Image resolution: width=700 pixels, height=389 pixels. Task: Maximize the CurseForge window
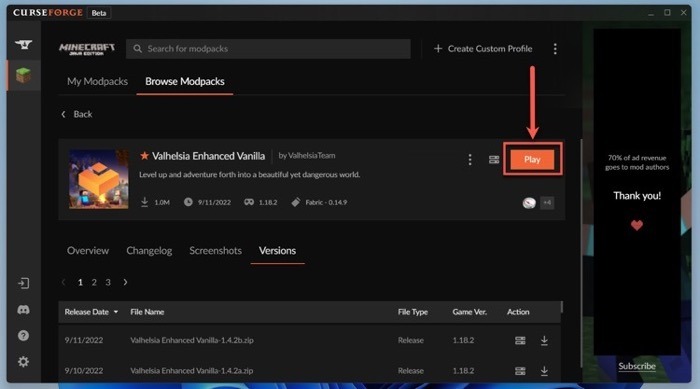click(x=667, y=13)
